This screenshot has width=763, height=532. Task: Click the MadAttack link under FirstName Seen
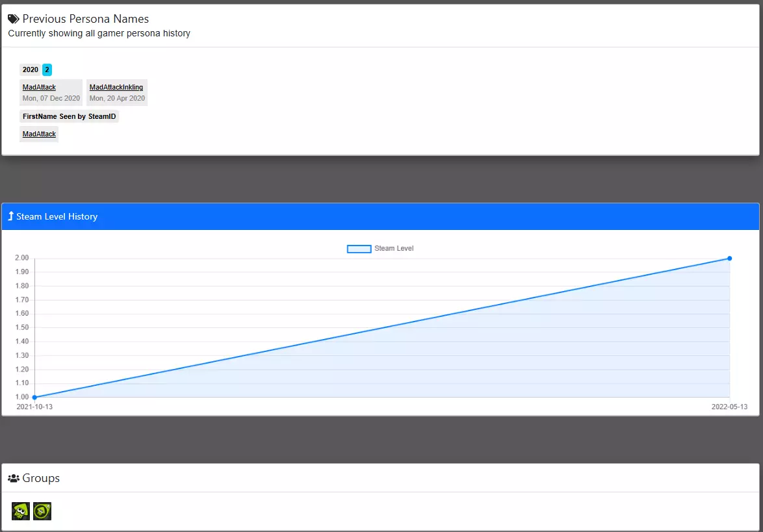coord(39,134)
